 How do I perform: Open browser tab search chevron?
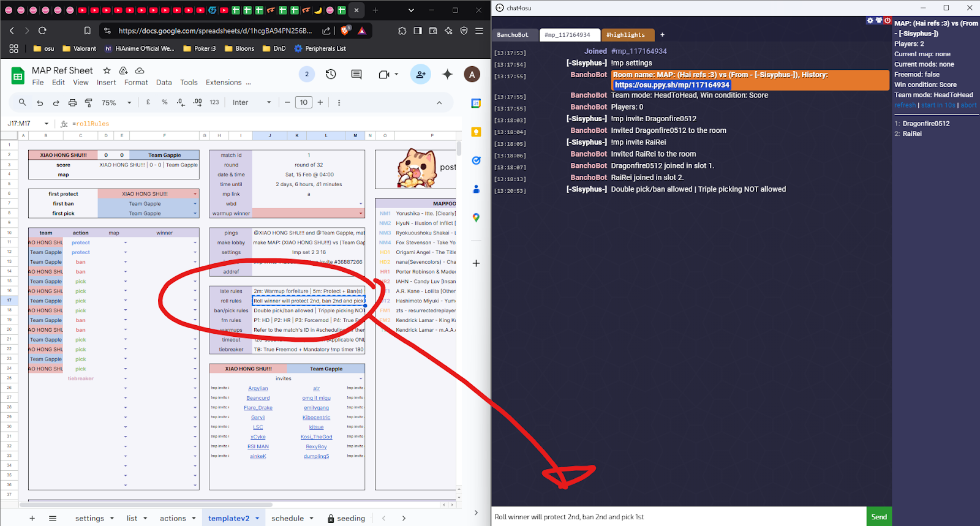click(x=411, y=10)
